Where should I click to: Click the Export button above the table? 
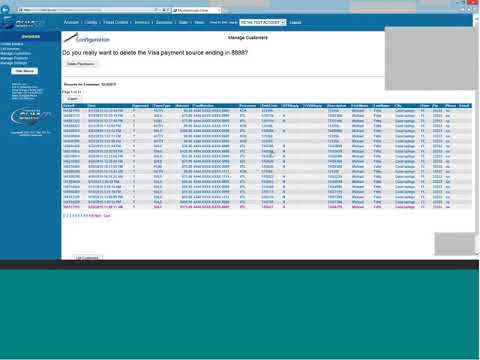72,99
